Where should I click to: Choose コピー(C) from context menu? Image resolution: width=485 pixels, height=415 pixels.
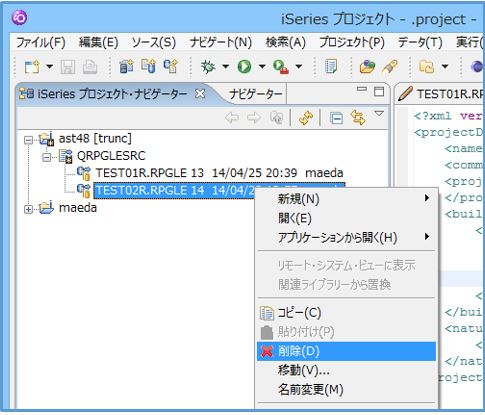click(x=347, y=313)
